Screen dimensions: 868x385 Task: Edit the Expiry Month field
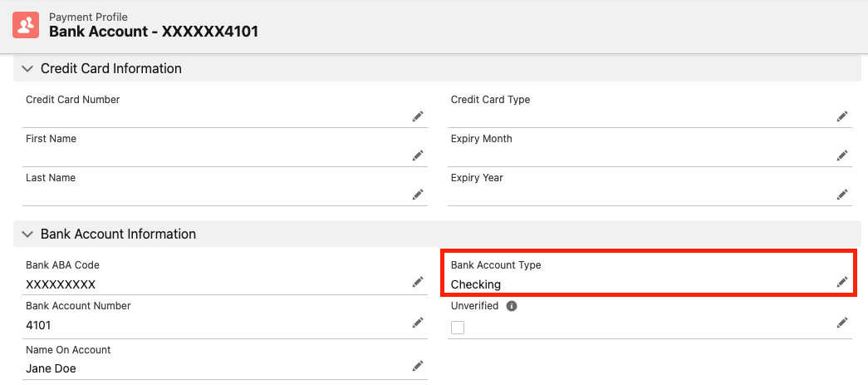coord(842,155)
